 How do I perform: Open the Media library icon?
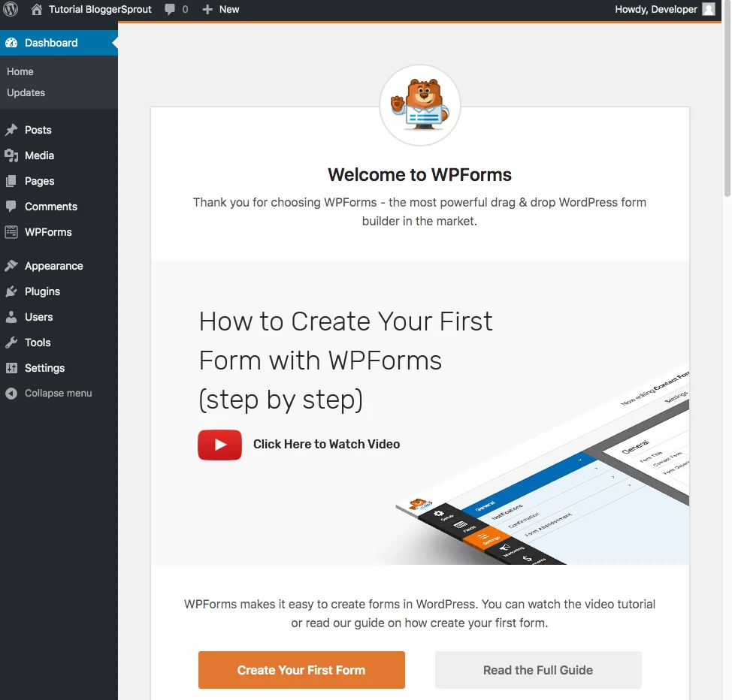[x=13, y=155]
